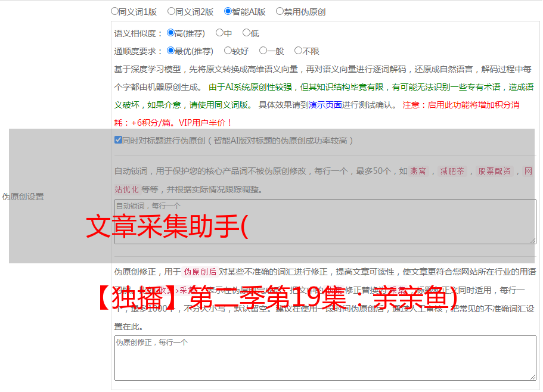Select the 同义词2版 radio option
This screenshot has width=543, height=392.
point(171,11)
